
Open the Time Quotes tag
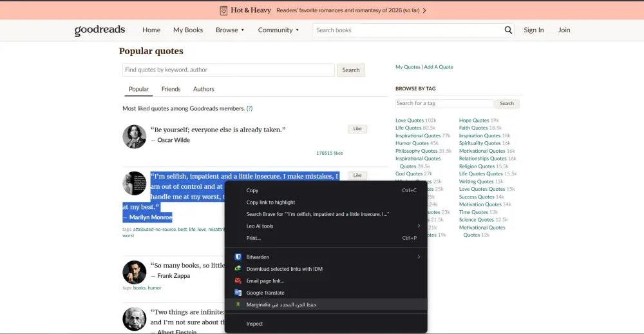click(473, 212)
